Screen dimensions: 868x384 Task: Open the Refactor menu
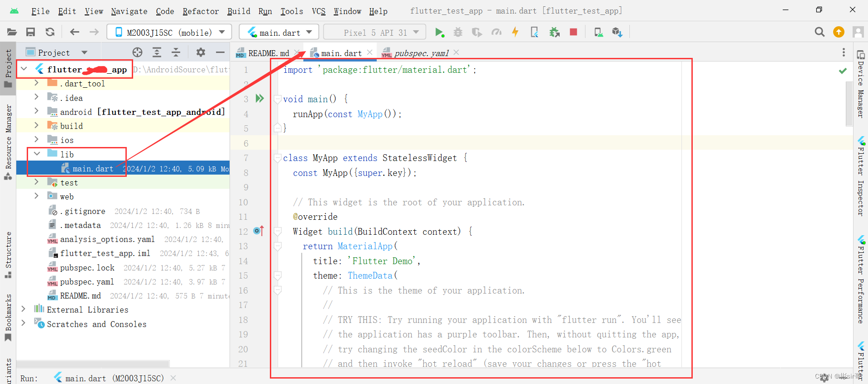(201, 11)
